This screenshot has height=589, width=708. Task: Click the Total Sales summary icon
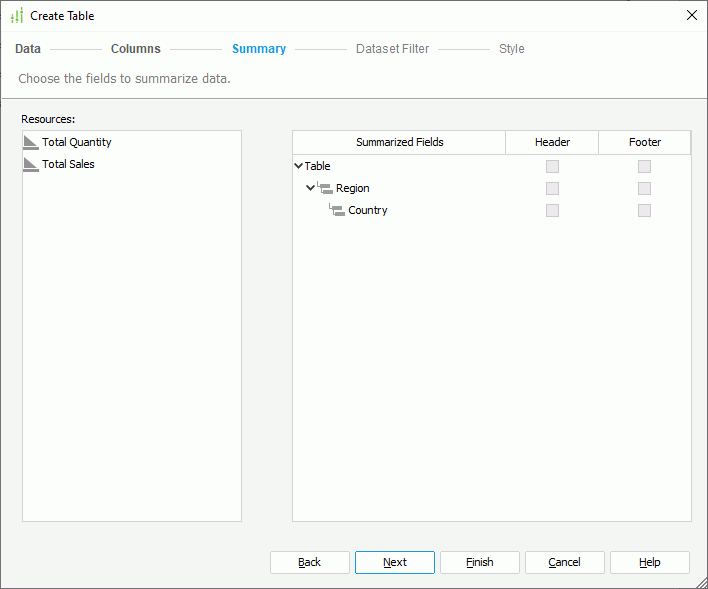[x=31, y=164]
